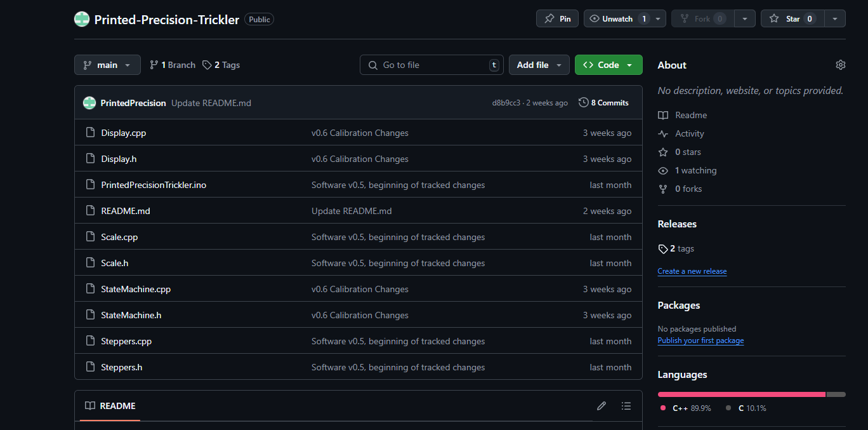The height and width of the screenshot is (430, 868).
Task: Open commit history via 8 Commits
Action: pyautogui.click(x=603, y=103)
